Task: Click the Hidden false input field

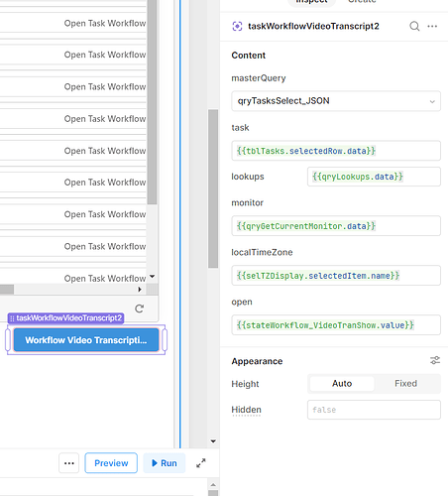Action: pos(374,410)
